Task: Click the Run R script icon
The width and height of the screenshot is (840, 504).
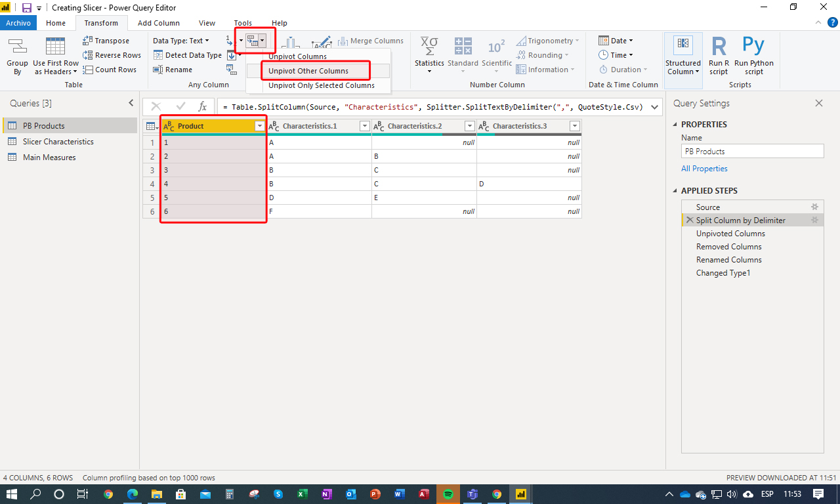Action: [719, 56]
